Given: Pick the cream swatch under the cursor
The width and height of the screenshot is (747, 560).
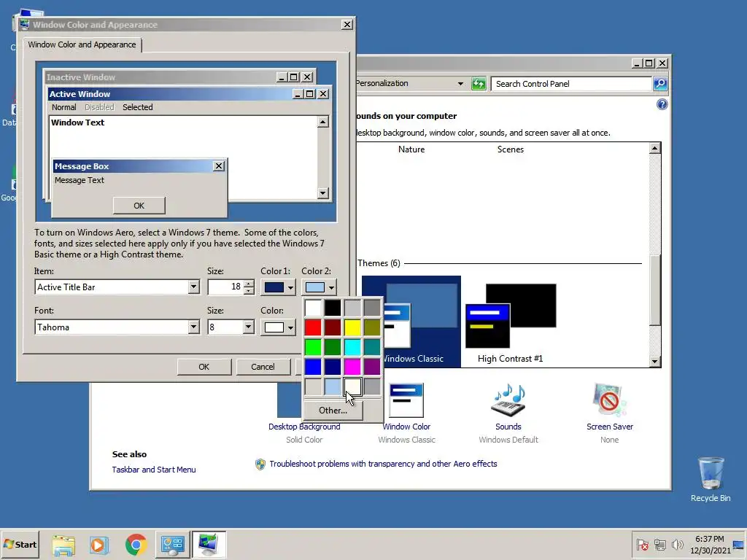Looking at the screenshot, I should click(x=352, y=386).
